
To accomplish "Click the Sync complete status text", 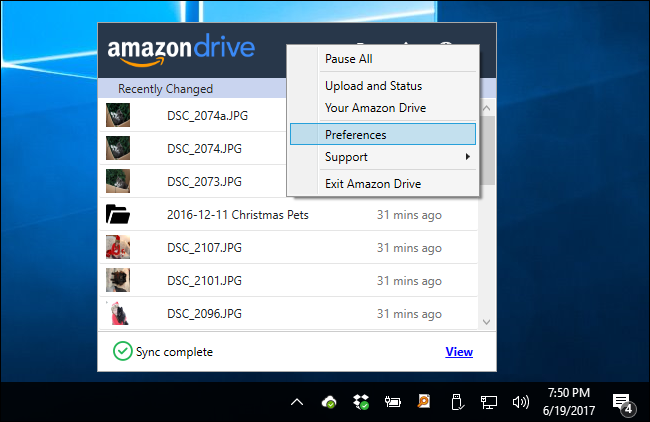I will [x=174, y=352].
